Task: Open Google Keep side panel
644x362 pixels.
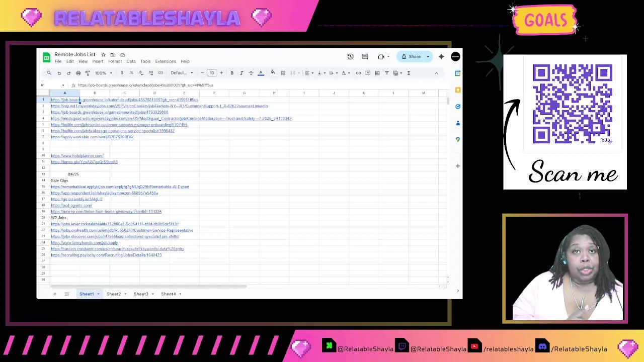Action: coord(457,90)
